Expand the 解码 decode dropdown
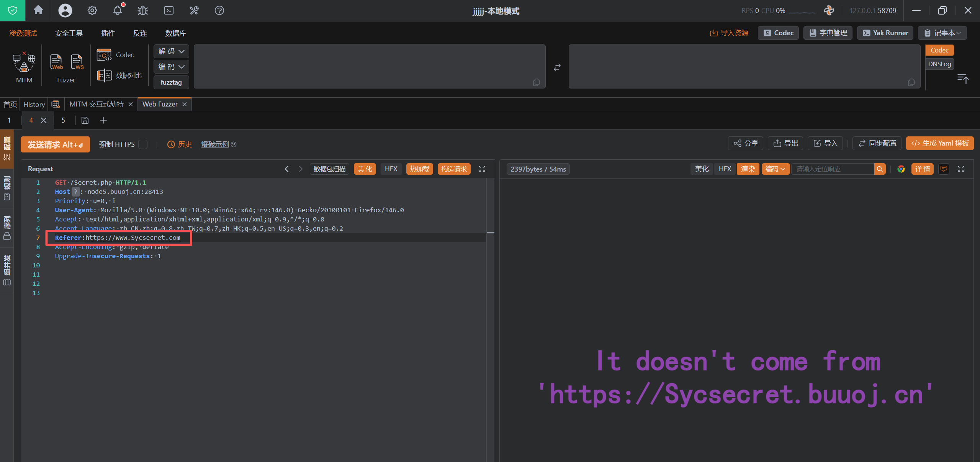Image resolution: width=980 pixels, height=462 pixels. click(171, 51)
